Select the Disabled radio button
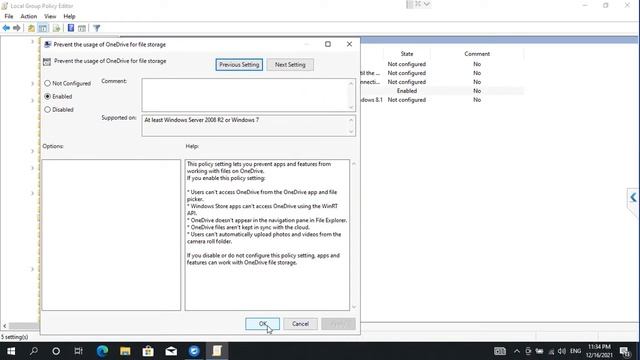The height and width of the screenshot is (360, 640). (47, 109)
